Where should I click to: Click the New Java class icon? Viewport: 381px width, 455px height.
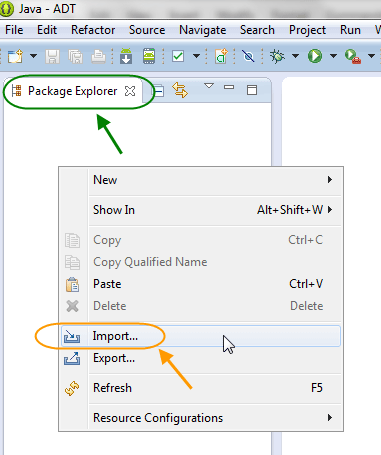point(221,56)
